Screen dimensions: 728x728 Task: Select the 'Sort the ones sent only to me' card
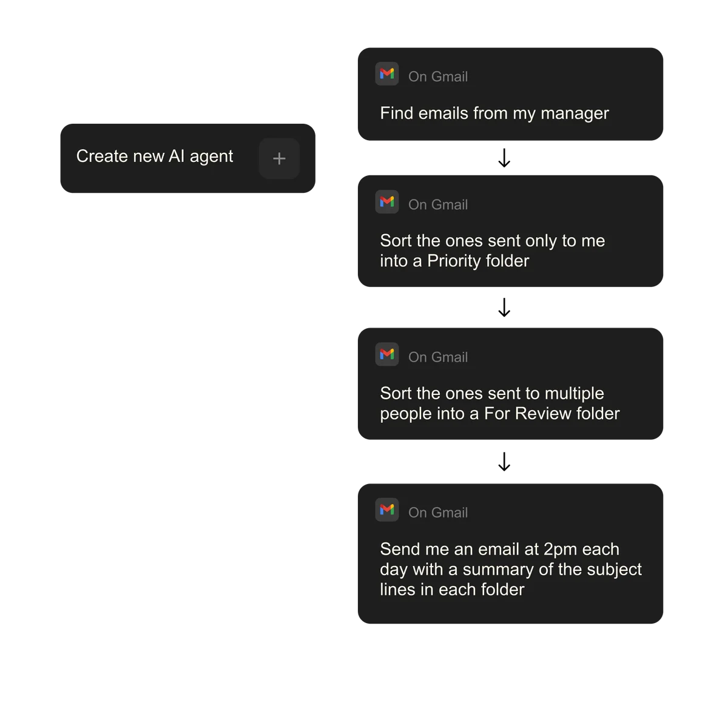tap(510, 232)
